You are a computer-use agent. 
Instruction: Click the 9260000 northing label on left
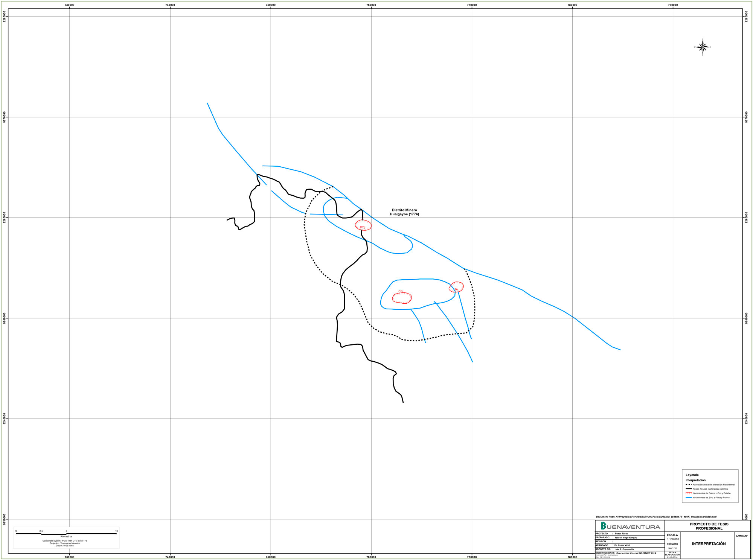(5, 218)
